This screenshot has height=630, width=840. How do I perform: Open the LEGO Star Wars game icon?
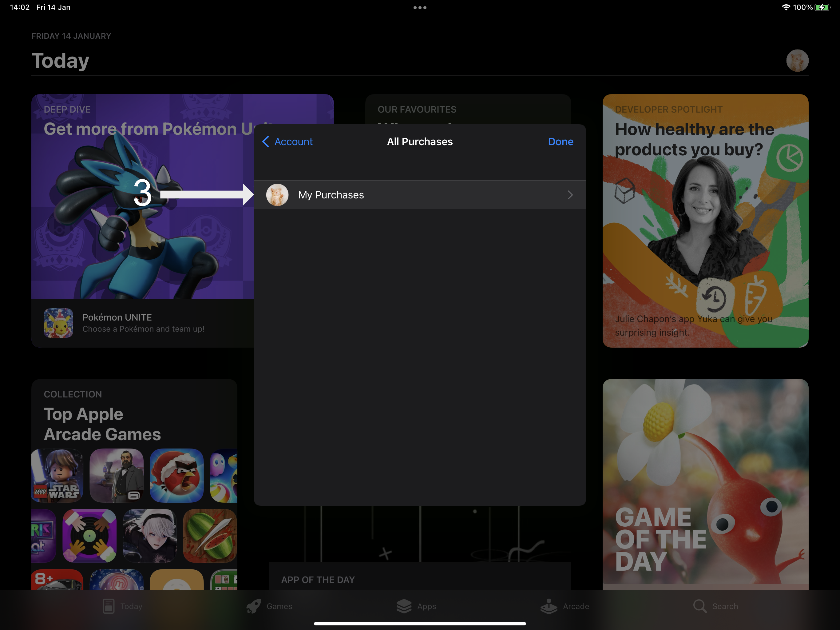pyautogui.click(x=57, y=475)
